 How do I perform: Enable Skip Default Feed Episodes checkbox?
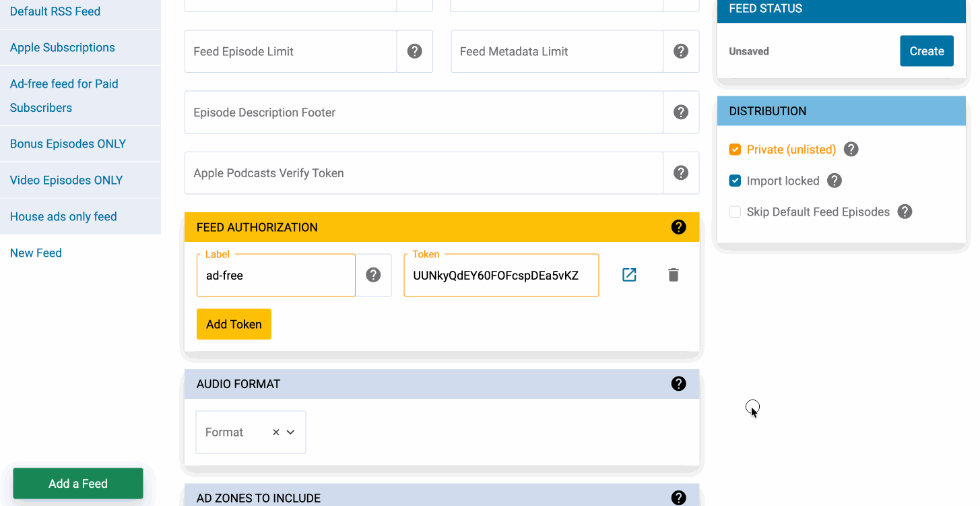click(x=735, y=212)
